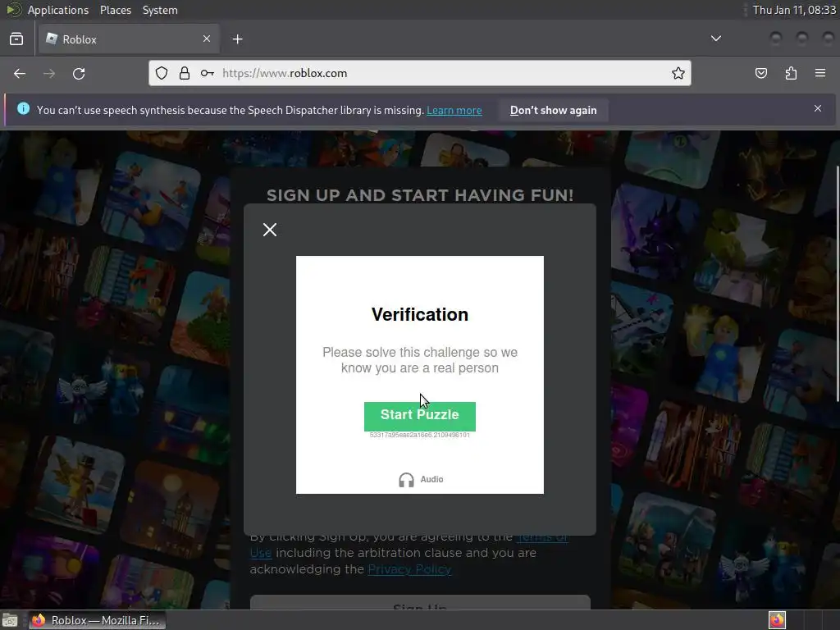Click the clock showing Thu Jan 11, 08:33
The image size is (840, 630).
[x=794, y=10]
